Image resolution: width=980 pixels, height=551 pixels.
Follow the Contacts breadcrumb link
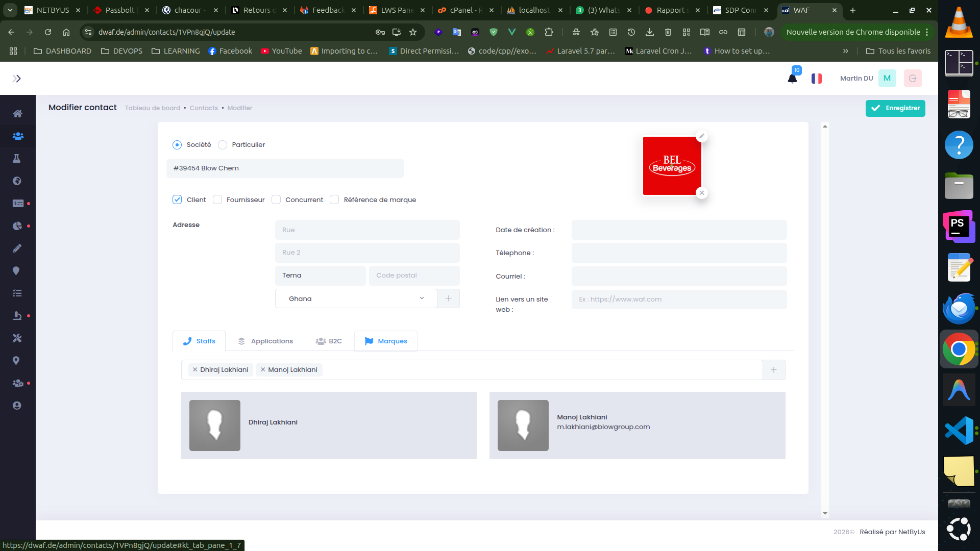tap(204, 108)
